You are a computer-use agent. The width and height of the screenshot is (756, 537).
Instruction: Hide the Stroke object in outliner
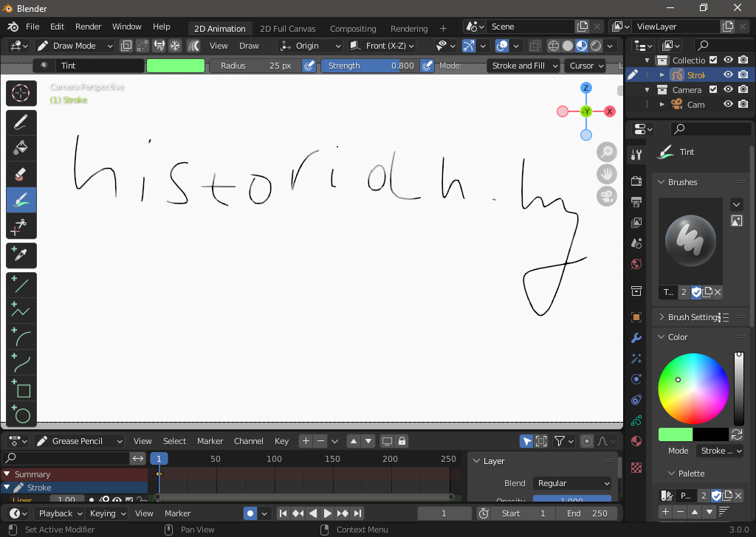point(728,75)
